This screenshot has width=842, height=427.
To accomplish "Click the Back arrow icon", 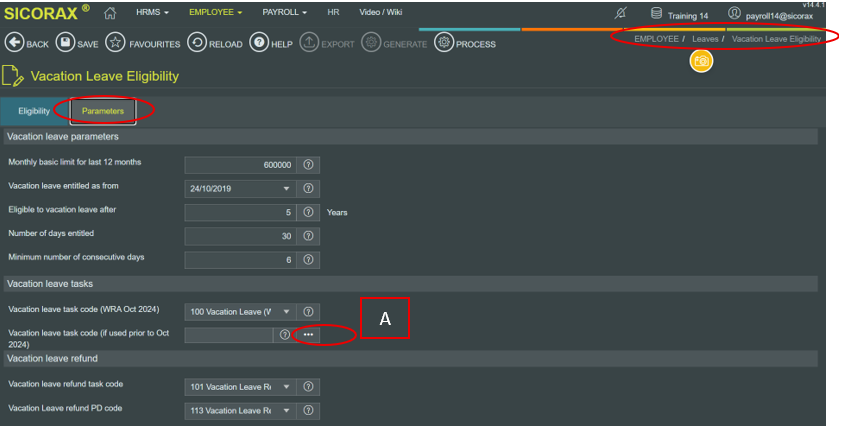I will point(14,42).
